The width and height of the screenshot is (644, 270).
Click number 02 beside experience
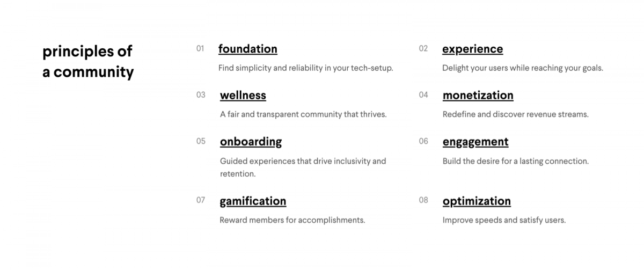point(423,49)
